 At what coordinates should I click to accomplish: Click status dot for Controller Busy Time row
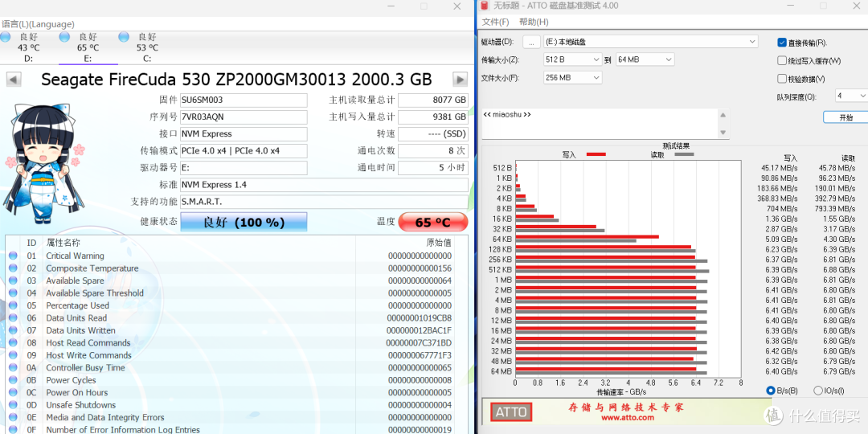[x=14, y=367]
